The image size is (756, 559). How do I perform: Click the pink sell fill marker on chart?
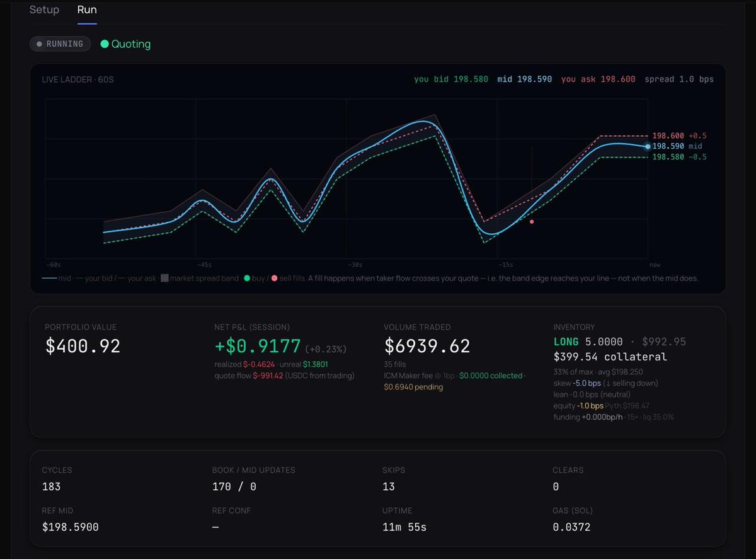[532, 222]
